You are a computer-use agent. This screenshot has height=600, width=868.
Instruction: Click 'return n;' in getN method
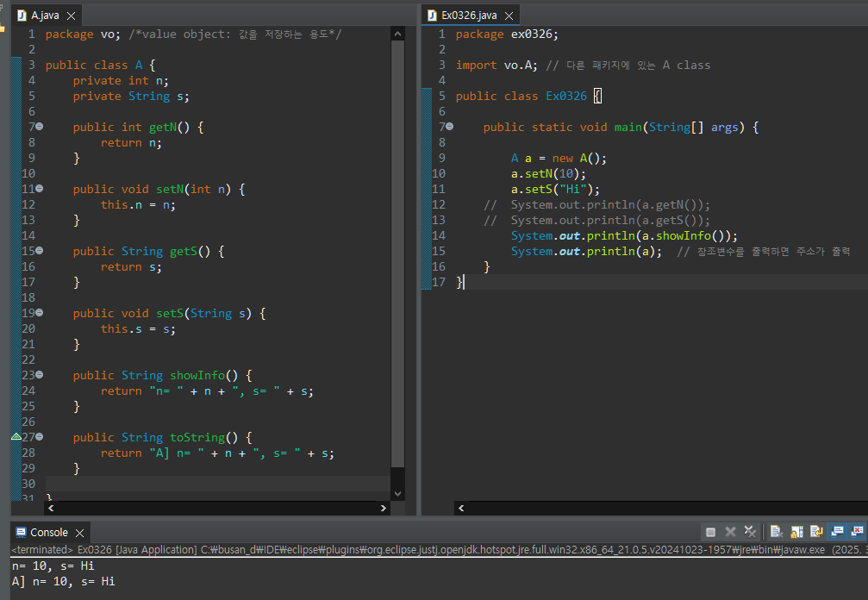[x=131, y=143]
